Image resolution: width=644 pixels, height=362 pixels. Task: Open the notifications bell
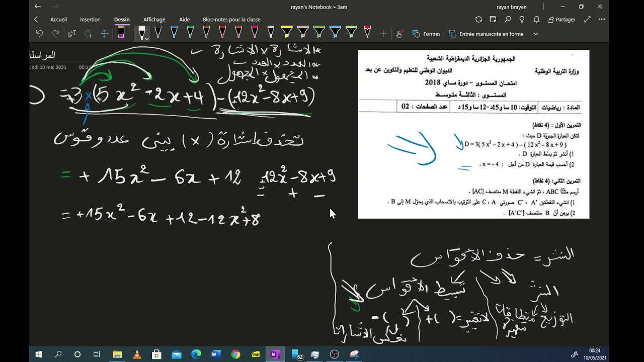click(536, 19)
